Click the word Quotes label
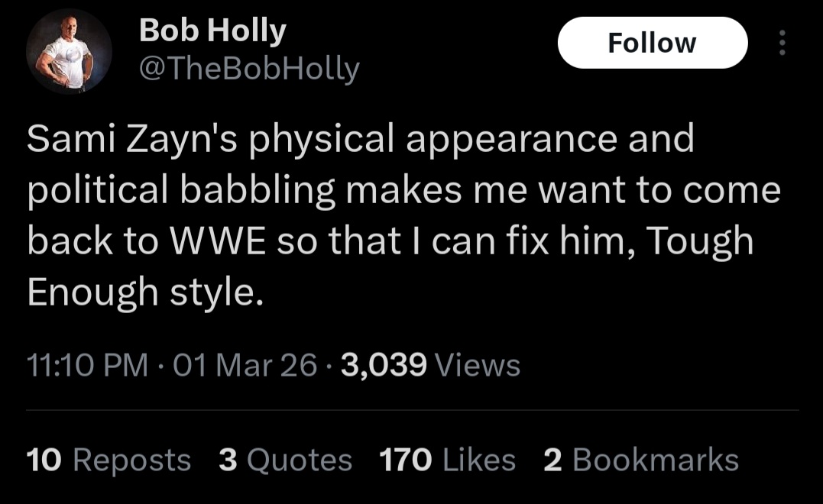The width and height of the screenshot is (823, 504). [x=300, y=460]
